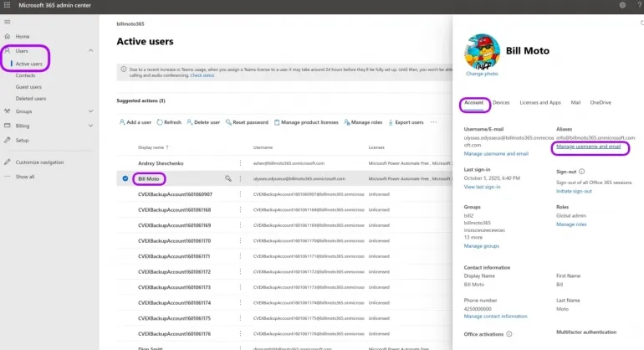Open the CVEXBackupAccount1601061176 user entry
The height and width of the screenshot is (350, 644).
tap(174, 333)
